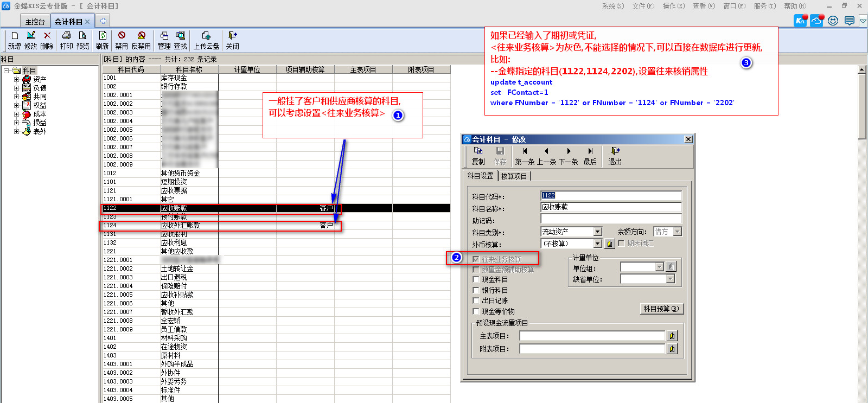Image resolution: width=868 pixels, height=403 pixels.
Task: Enable the 现金科目 checkbox
Action: [476, 280]
